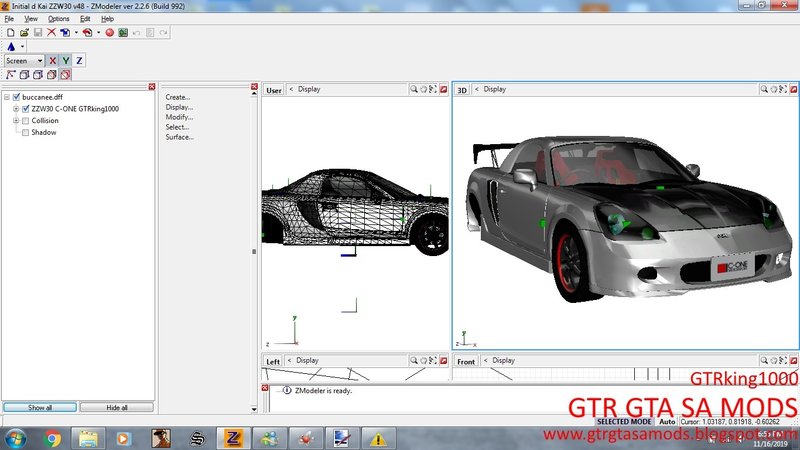Uncheck the buccanee.dff checkbox

[x=16, y=97]
